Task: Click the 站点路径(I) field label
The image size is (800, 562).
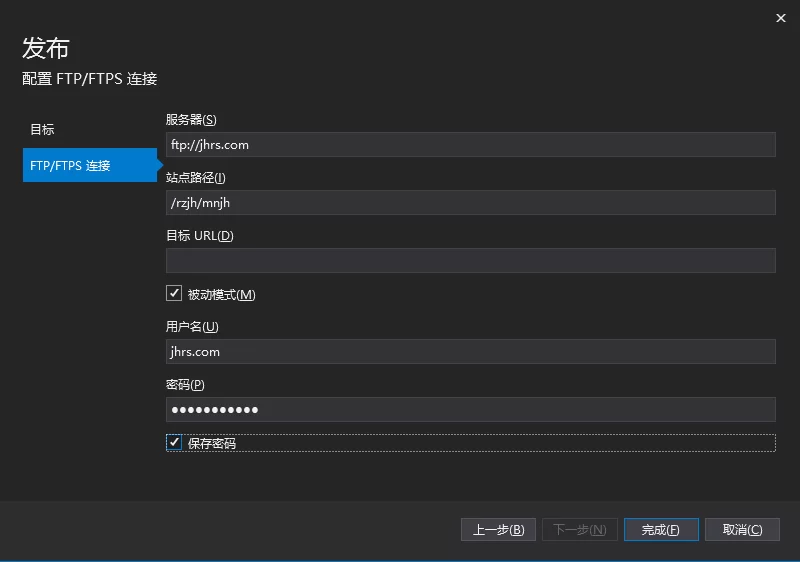Action: tap(195, 177)
